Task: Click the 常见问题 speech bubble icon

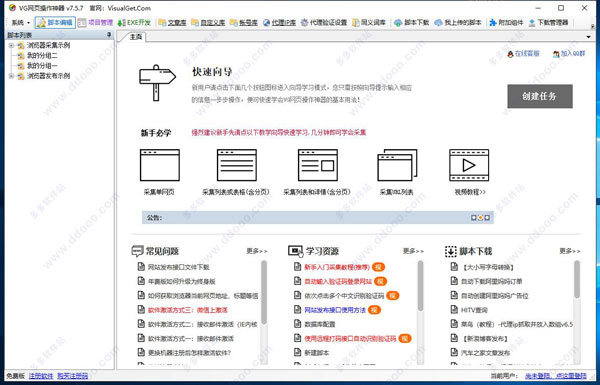Action: [137, 251]
